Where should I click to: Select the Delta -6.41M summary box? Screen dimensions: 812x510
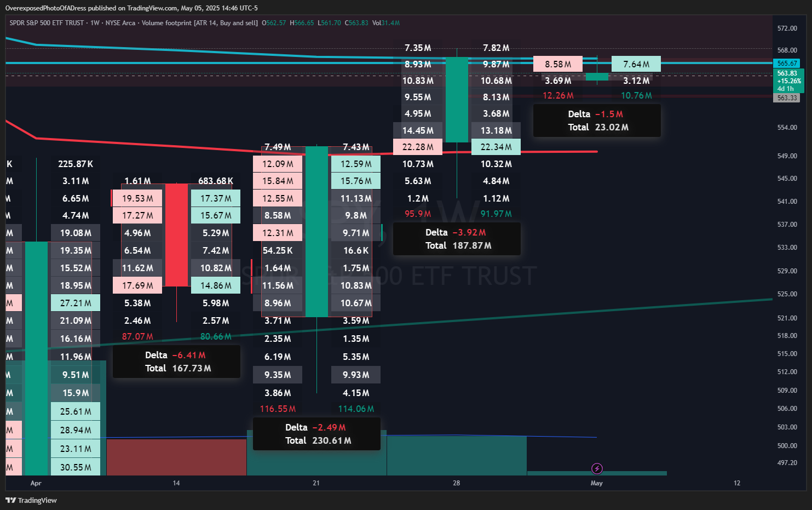point(176,362)
